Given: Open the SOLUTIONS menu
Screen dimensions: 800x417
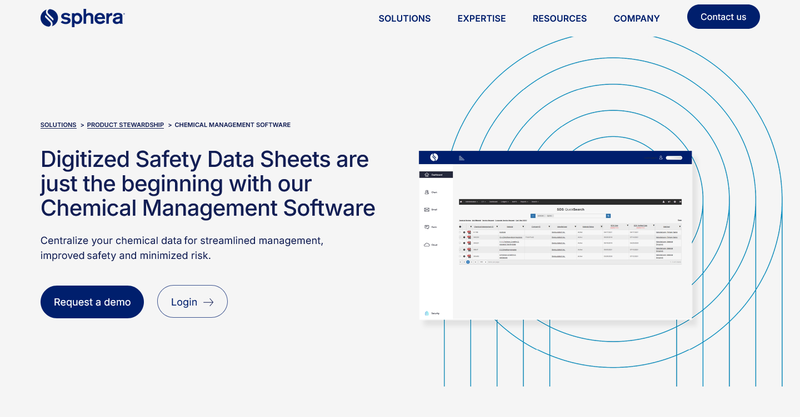Looking at the screenshot, I should [x=405, y=18].
